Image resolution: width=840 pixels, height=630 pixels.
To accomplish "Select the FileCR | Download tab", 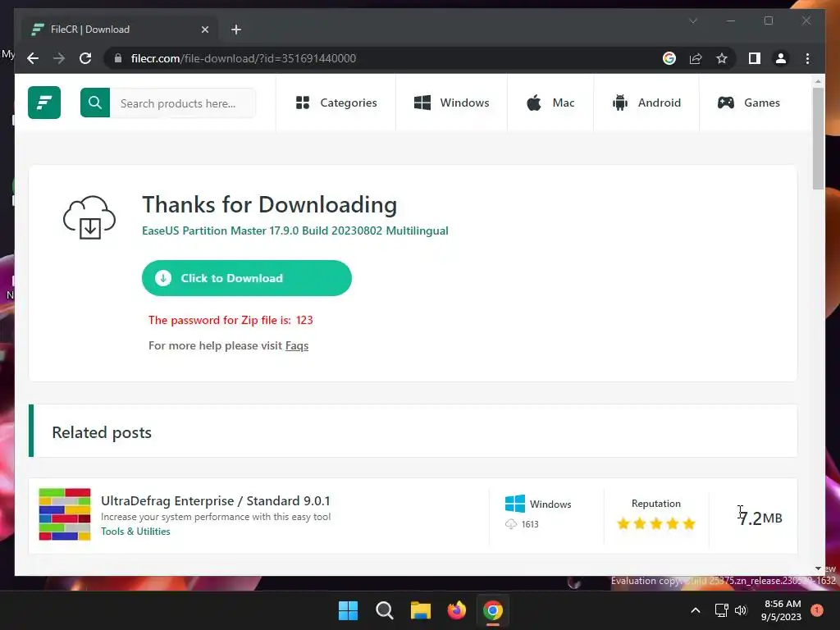I will (x=119, y=30).
